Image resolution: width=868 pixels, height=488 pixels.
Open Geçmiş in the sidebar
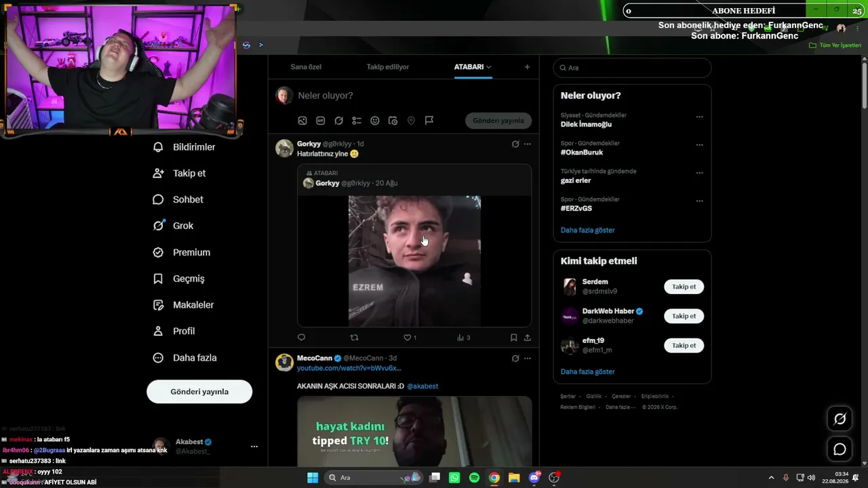[x=179, y=279]
